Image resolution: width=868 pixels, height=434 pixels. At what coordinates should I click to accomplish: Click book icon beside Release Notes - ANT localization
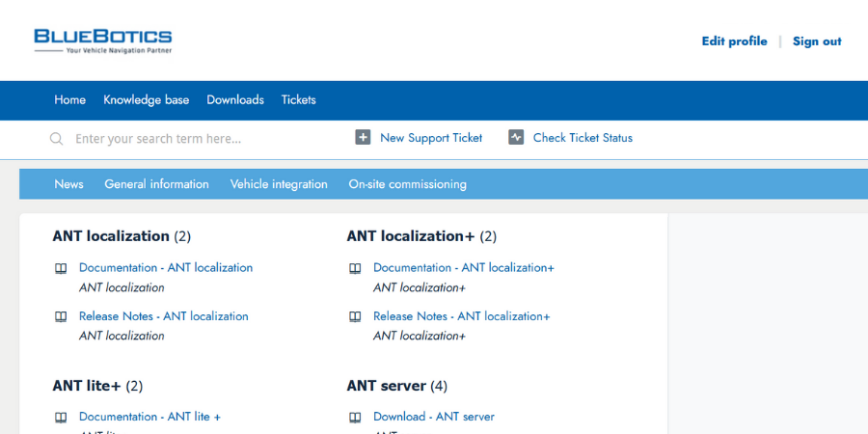61,316
